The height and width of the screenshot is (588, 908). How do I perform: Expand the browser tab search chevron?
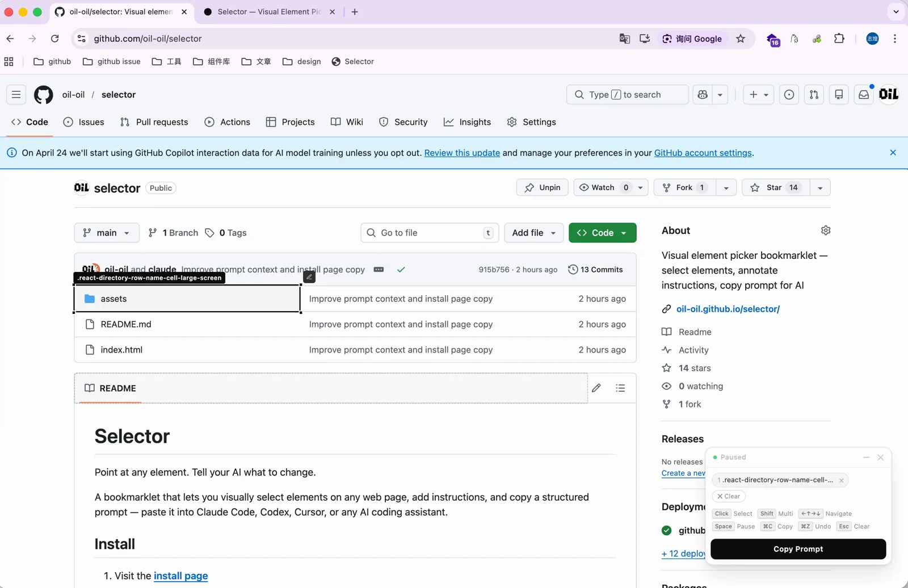896,11
